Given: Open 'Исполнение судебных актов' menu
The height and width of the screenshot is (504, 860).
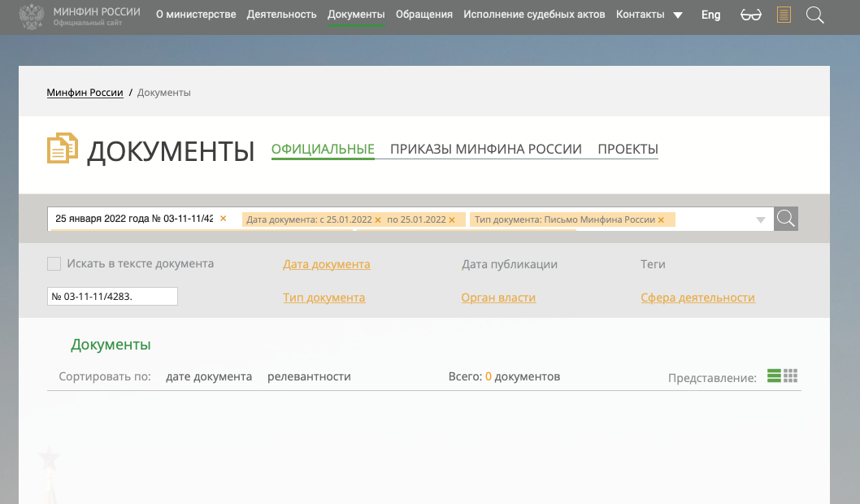Looking at the screenshot, I should pos(534,15).
